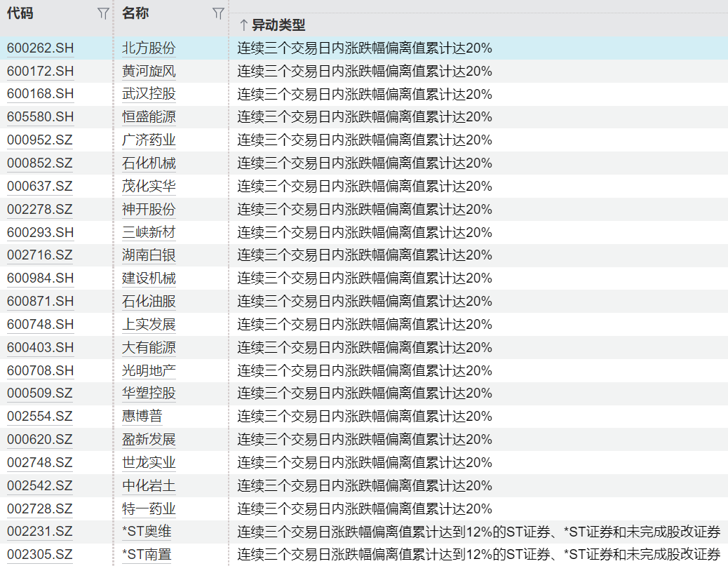Click the 名称 column header
728x566 pixels.
click(x=135, y=13)
